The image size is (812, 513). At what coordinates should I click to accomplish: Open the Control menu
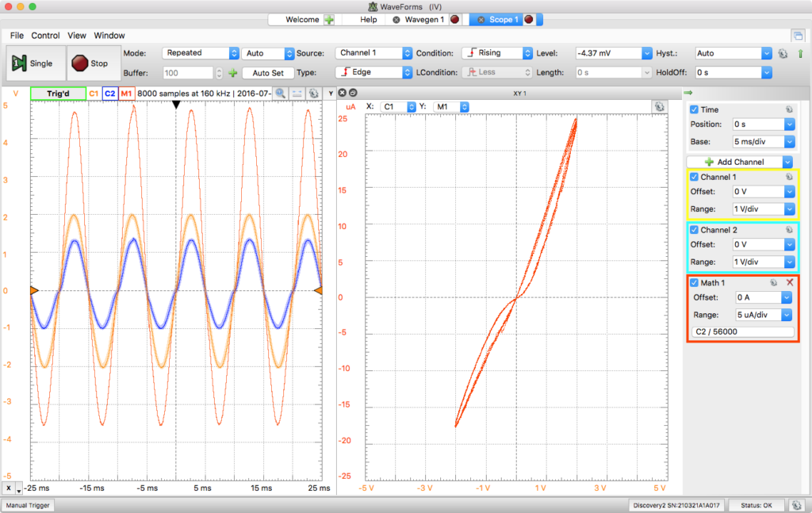pos(45,35)
